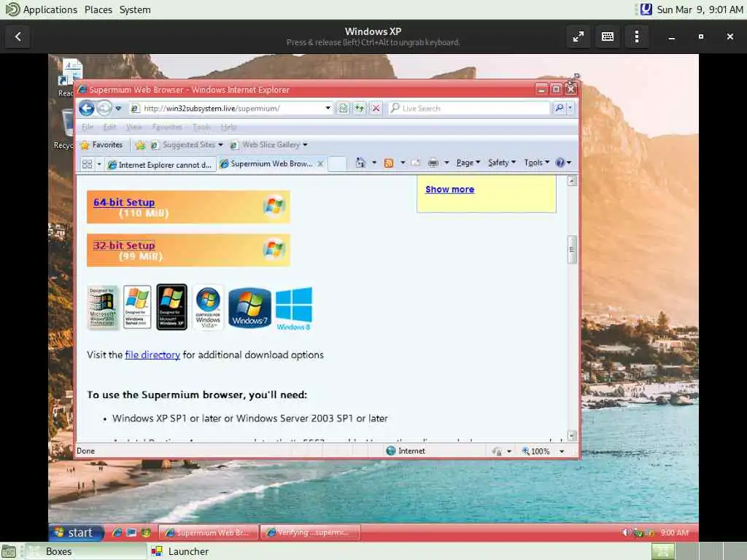Toggle the Compatibility View icon

(343, 109)
